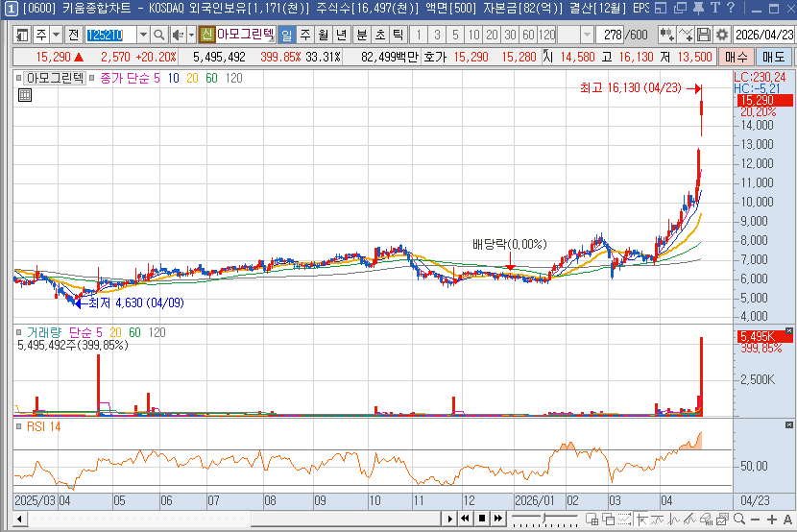Open chart settings gear icon
This screenshot has height=532, width=797.
point(722,35)
